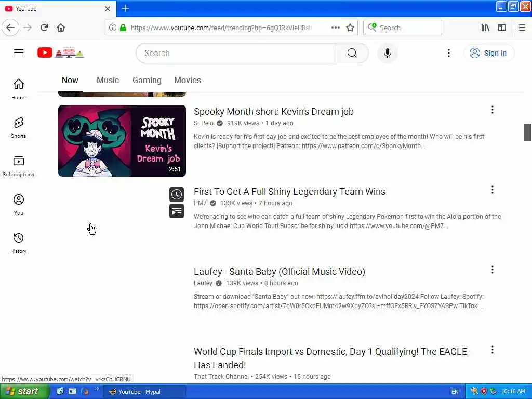
Task: Select the YouTube browser tab
Action: click(x=58, y=9)
